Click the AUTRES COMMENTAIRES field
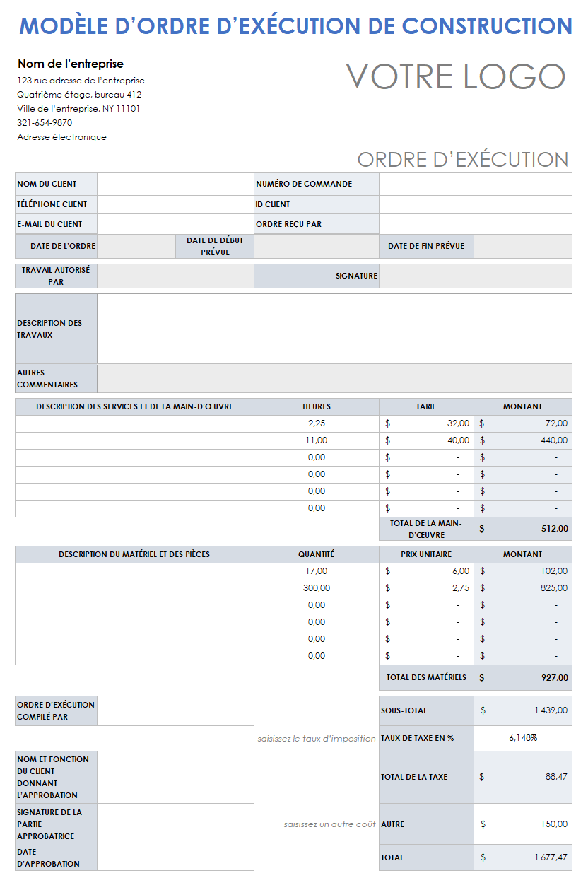This screenshot has height=878, width=588. pyautogui.click(x=336, y=378)
